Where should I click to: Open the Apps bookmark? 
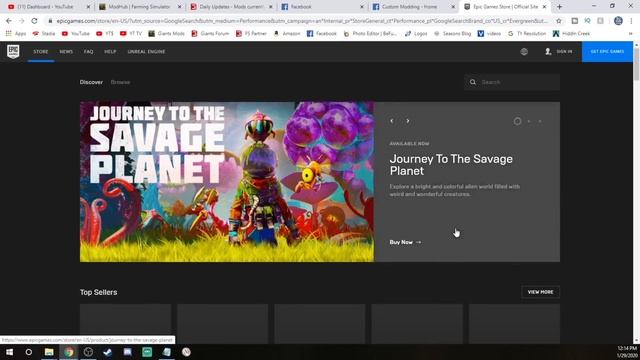tap(16, 33)
